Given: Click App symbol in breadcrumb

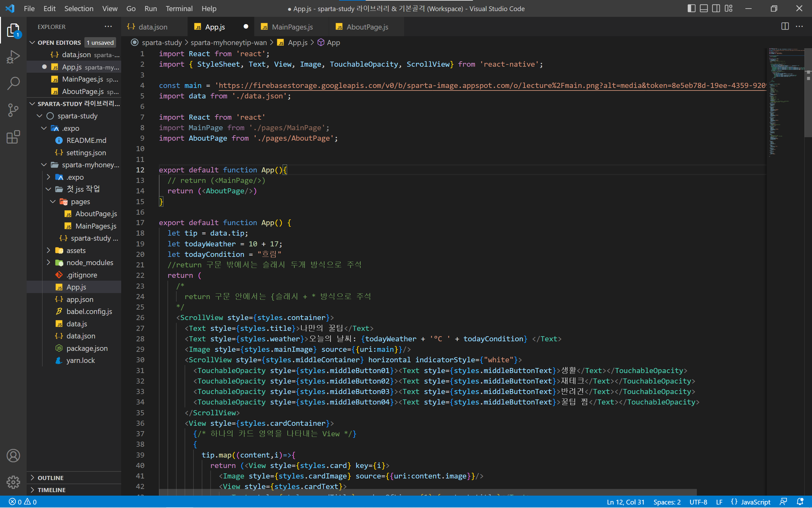Looking at the screenshot, I should pos(329,43).
